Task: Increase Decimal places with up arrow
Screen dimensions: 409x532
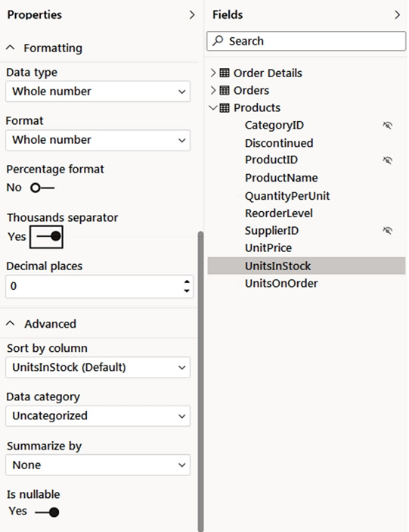Action: tap(187, 282)
